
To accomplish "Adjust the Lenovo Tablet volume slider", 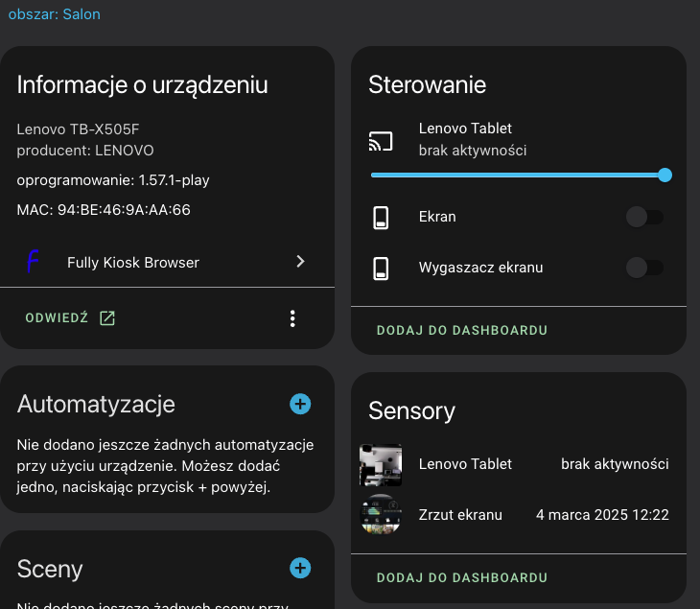I will (x=518, y=175).
